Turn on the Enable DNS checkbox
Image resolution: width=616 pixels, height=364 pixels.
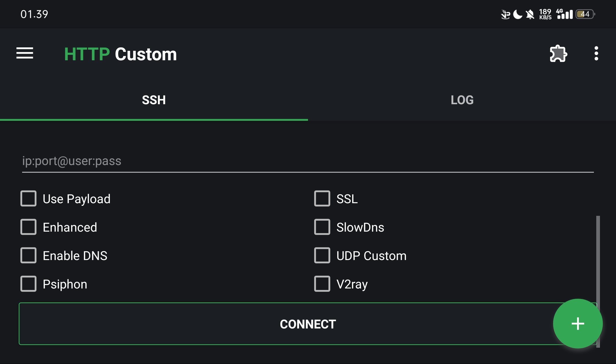point(28,255)
